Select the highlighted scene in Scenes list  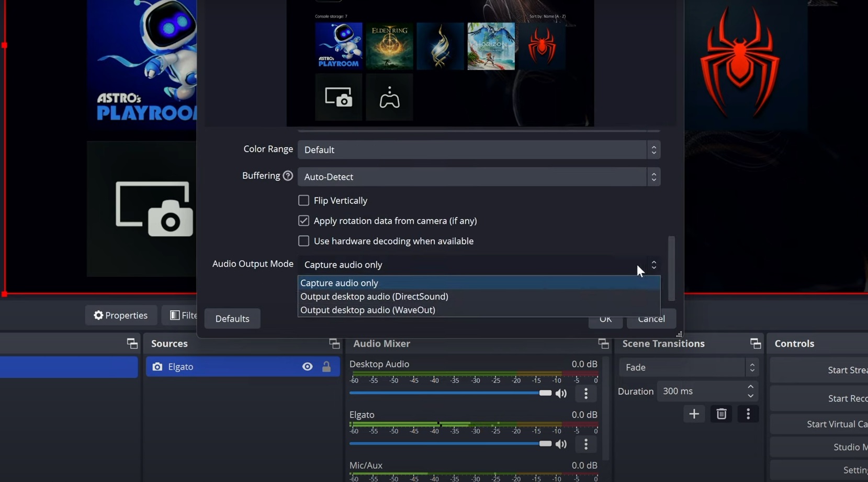point(69,367)
